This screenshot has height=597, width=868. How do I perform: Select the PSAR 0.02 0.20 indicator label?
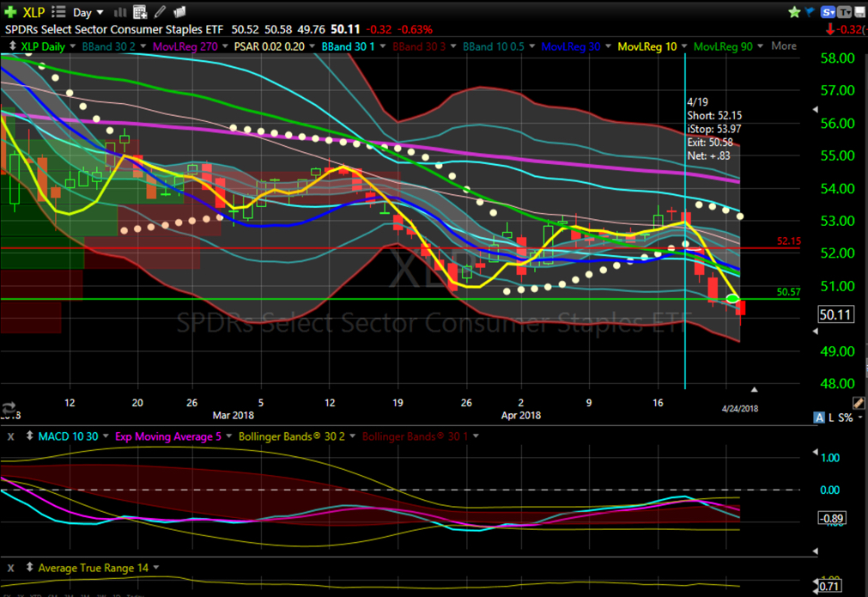click(x=269, y=46)
